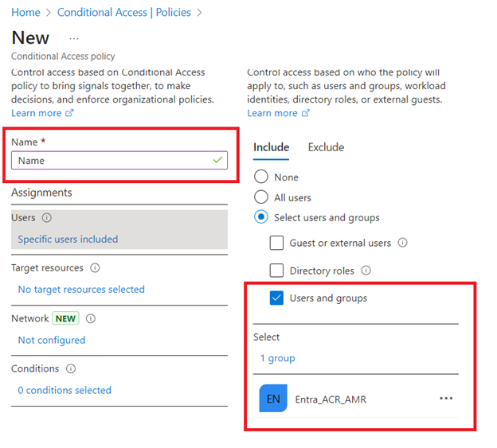
Task: Click the EN group avatar icon
Action: [x=273, y=399]
